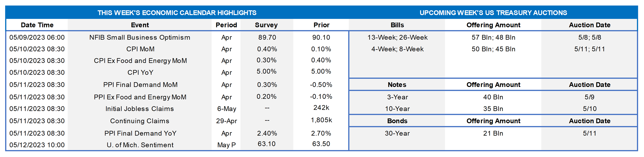Image resolution: width=644 pixels, height=157 pixels.
Task: Click the "This Week's Economic Calendar Highlights" title
Action: (x=177, y=13)
